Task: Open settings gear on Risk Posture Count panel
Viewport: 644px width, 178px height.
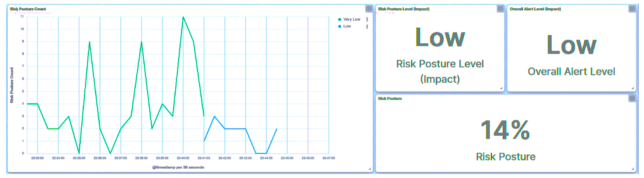Action: point(369,9)
